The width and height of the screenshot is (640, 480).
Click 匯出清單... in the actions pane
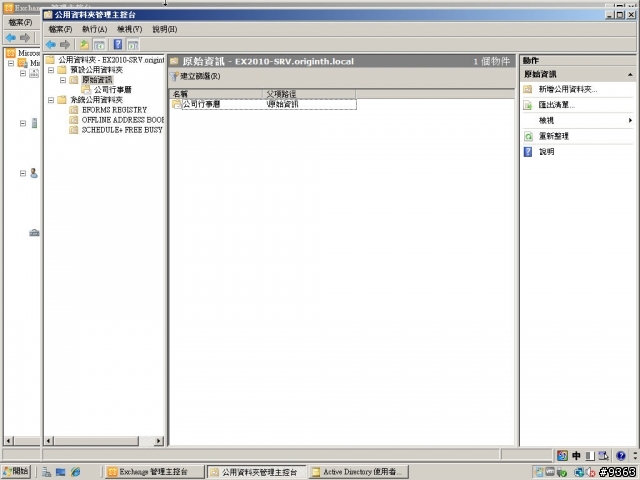click(556, 105)
